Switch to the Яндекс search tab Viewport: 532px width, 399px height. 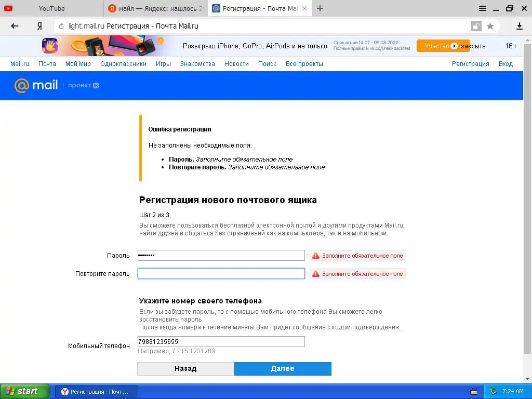pyautogui.click(x=155, y=8)
